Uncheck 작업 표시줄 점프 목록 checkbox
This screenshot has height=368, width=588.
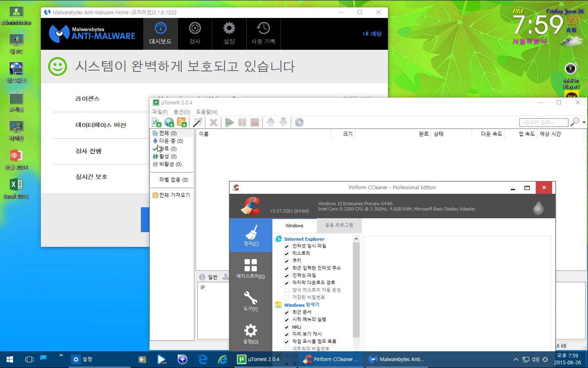287,342
